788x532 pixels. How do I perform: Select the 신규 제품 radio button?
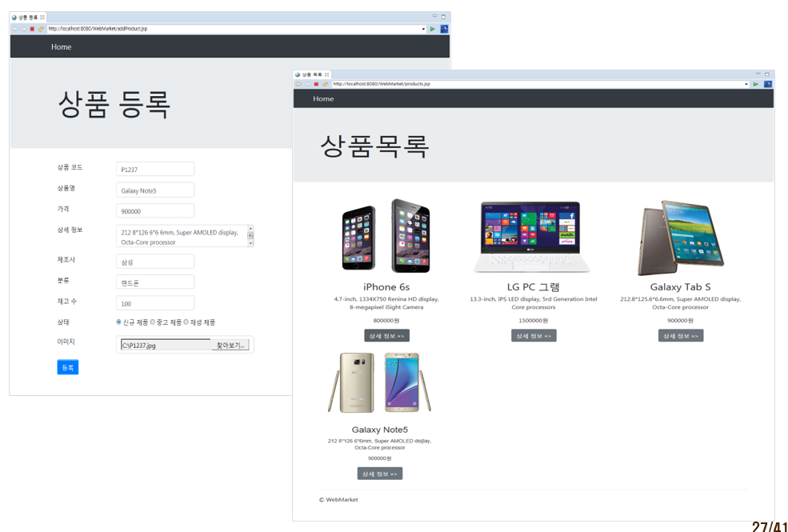click(x=119, y=322)
